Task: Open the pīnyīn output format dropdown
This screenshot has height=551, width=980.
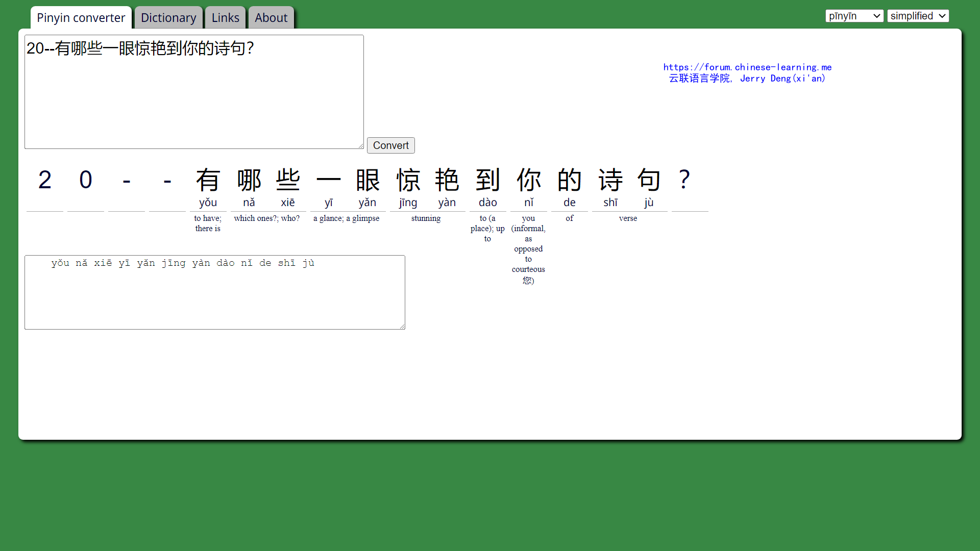Action: [854, 16]
